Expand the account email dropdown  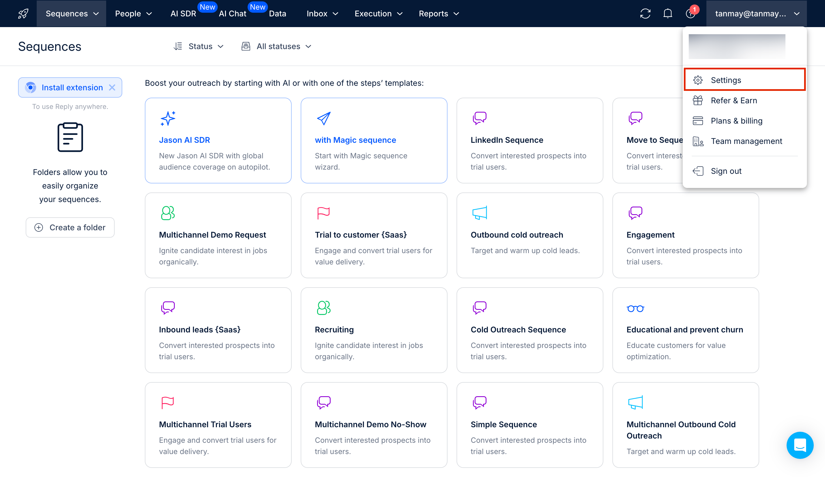click(756, 14)
